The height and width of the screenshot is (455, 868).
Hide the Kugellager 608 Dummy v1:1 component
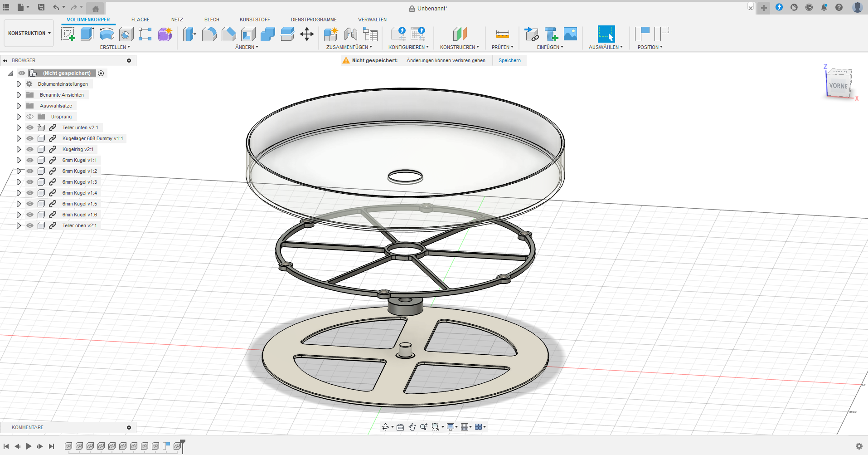(x=30, y=138)
